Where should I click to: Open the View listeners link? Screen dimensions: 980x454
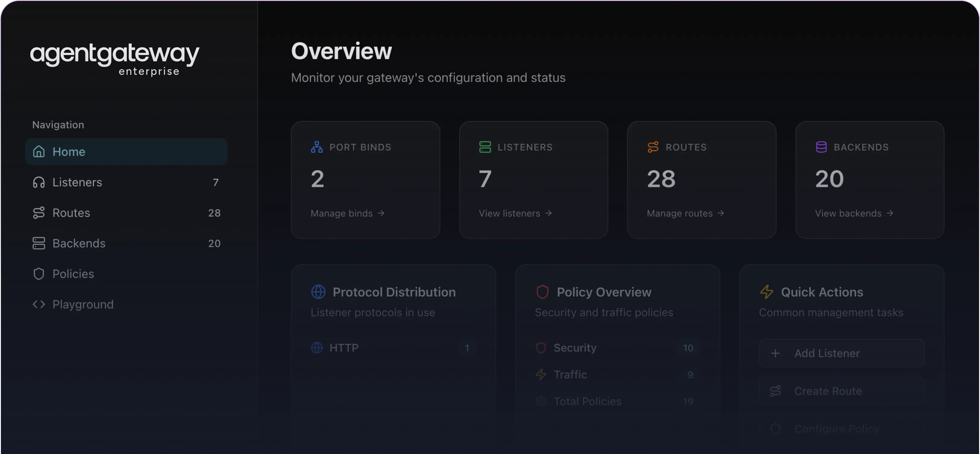(x=515, y=213)
